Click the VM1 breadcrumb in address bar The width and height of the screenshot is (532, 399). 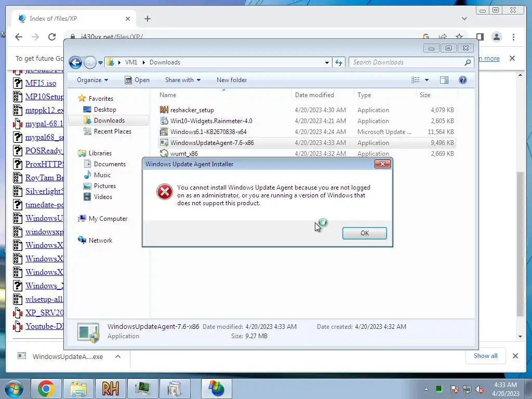click(131, 62)
